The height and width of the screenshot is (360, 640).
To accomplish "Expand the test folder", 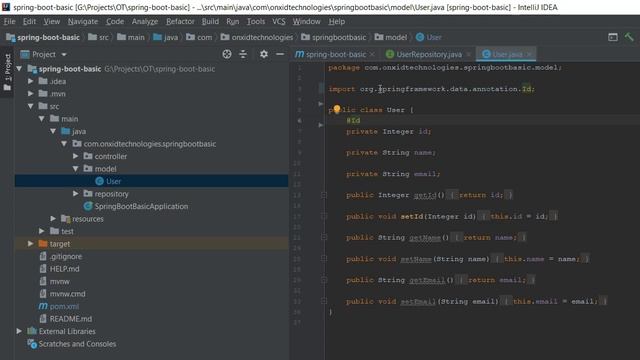I will [42, 231].
